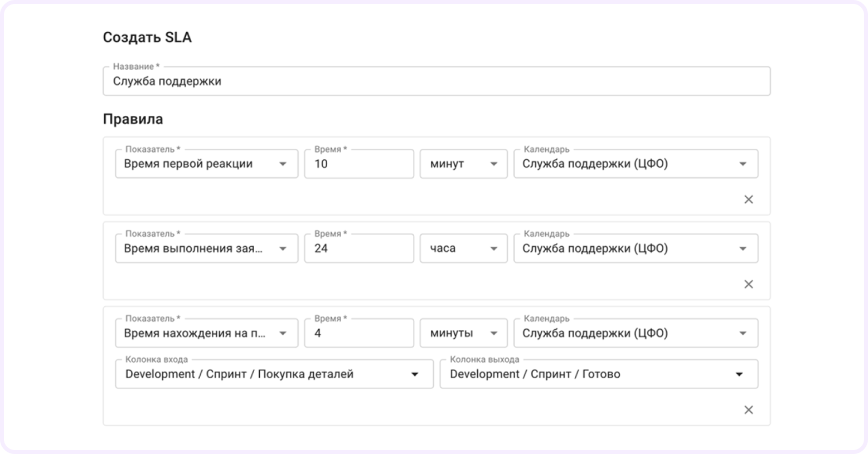Delete the 'Время первой реакции' rule
This screenshot has height=454, width=868.
click(748, 199)
